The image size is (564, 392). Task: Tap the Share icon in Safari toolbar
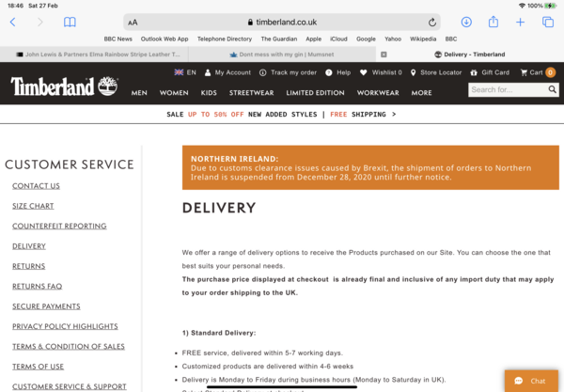tap(493, 21)
